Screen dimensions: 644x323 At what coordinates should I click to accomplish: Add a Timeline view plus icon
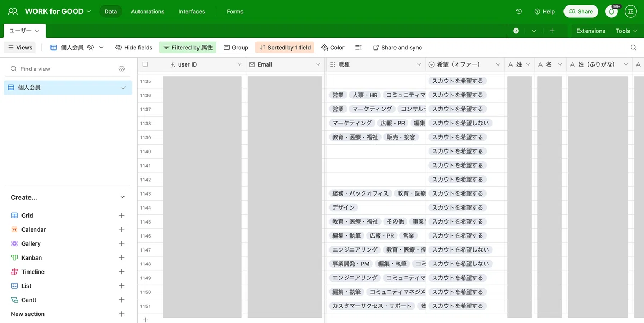(122, 272)
